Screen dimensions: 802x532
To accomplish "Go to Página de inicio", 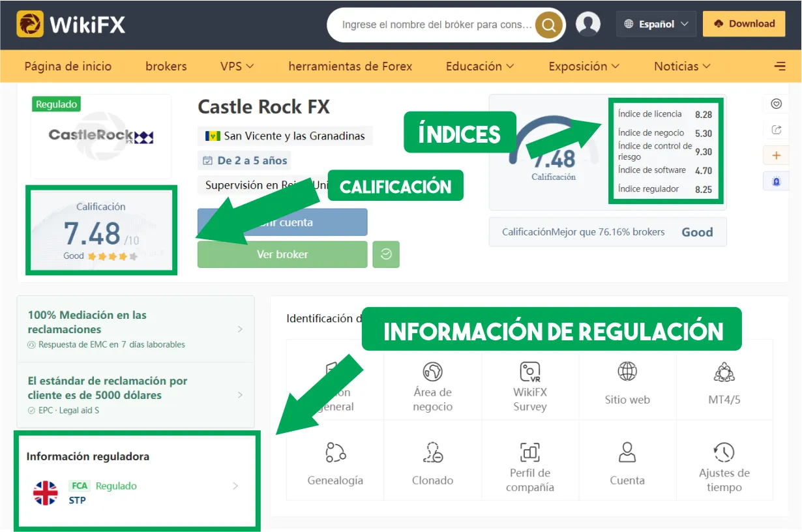I will coord(68,66).
